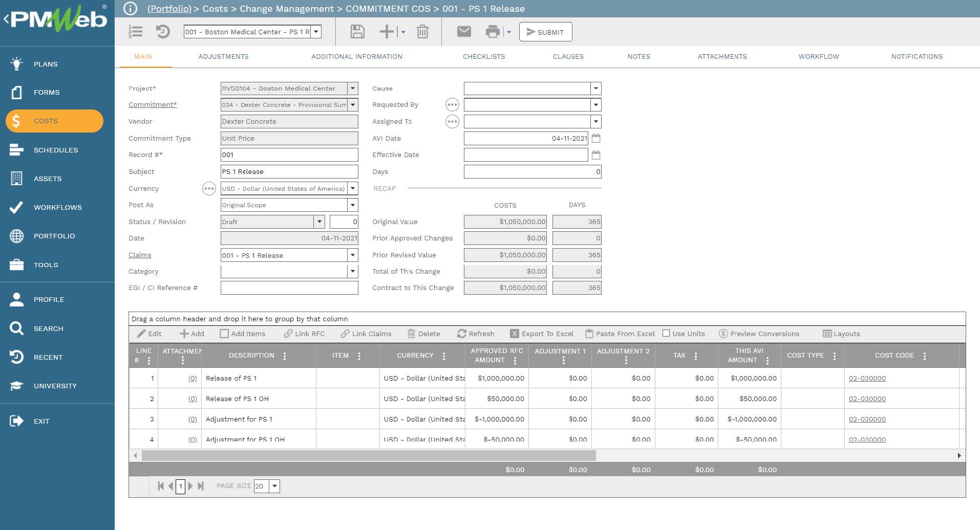This screenshot has width=980, height=530.
Task: Expand the Status dropdown
Action: pos(319,222)
